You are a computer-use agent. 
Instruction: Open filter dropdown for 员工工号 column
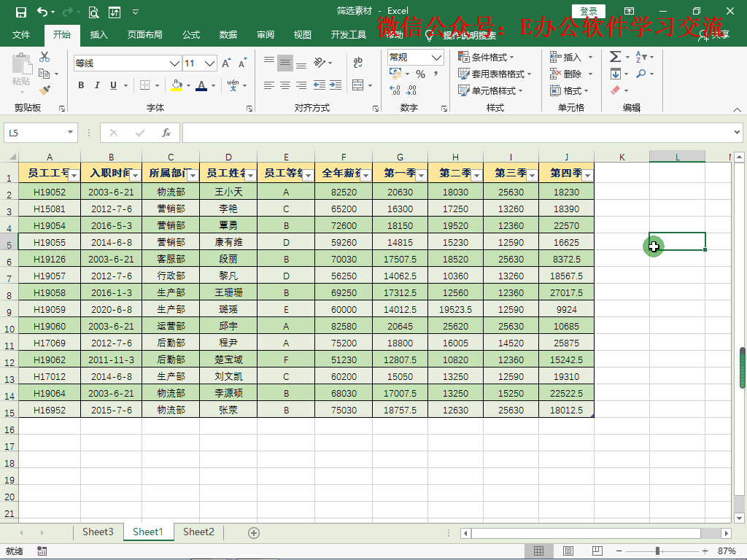(x=74, y=176)
